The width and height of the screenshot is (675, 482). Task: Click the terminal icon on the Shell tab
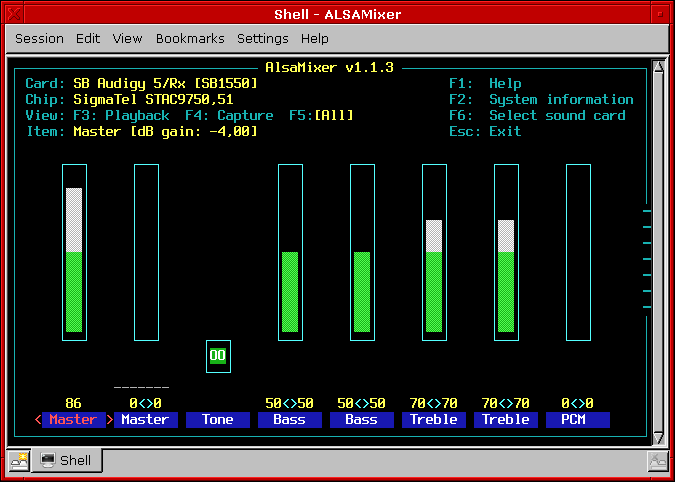click(x=47, y=461)
